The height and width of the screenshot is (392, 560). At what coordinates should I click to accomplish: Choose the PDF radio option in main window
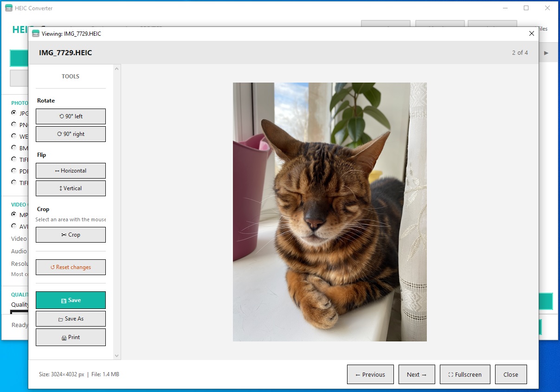(x=14, y=171)
